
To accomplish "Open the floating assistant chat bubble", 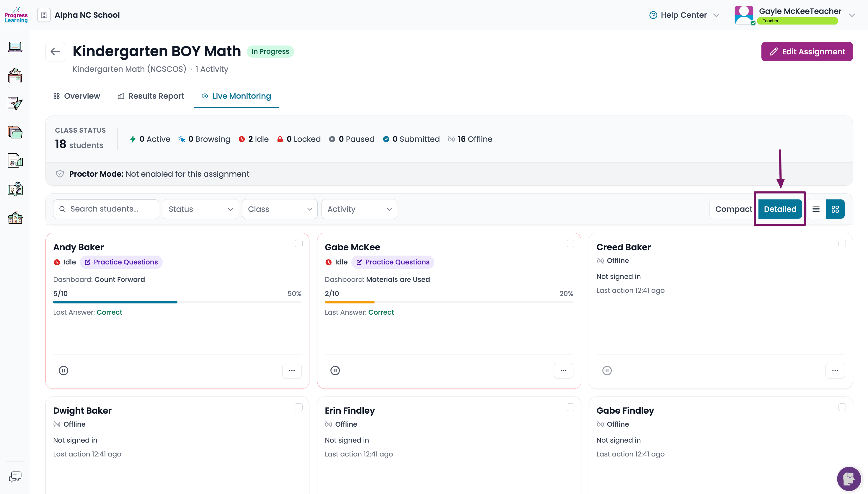I will pos(849,479).
